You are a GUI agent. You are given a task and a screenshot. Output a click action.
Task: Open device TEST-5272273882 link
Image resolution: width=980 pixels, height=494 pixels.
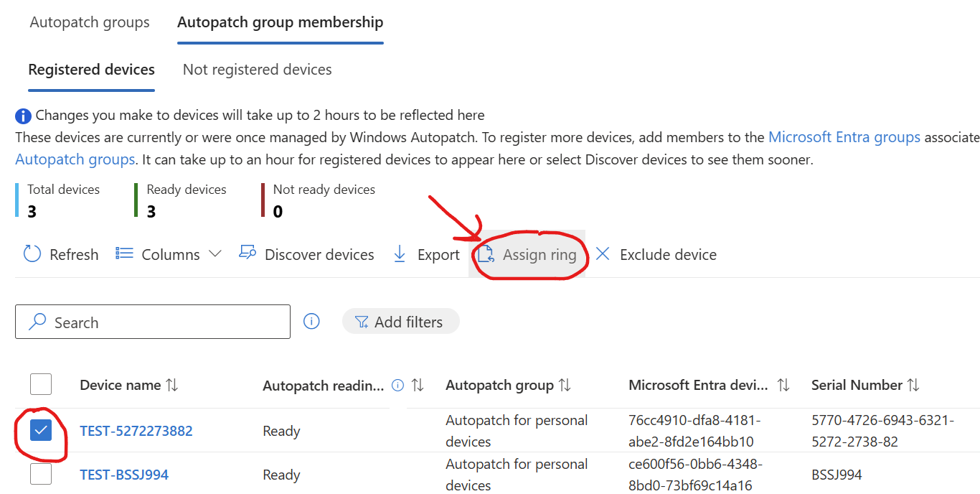click(x=136, y=431)
